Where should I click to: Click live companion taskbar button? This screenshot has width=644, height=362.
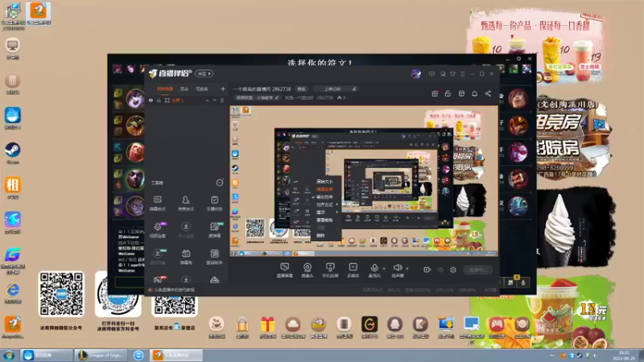pos(175,355)
